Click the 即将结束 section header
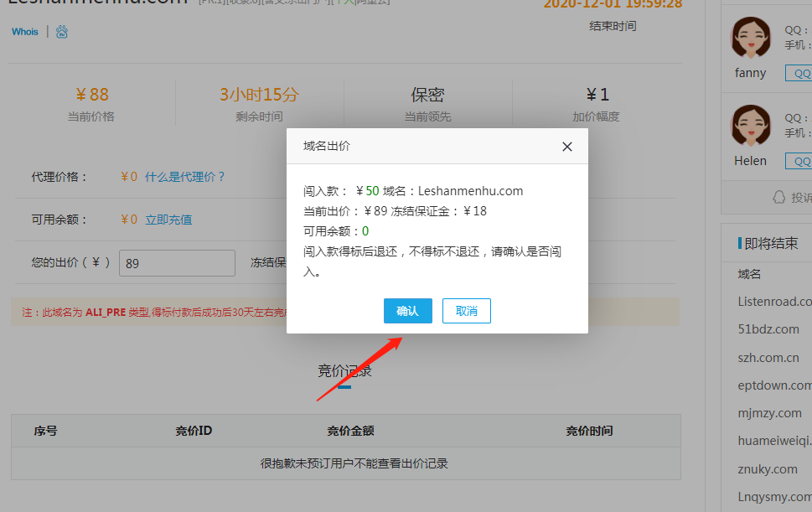Image resolution: width=812 pixels, height=512 pixels. coord(769,243)
